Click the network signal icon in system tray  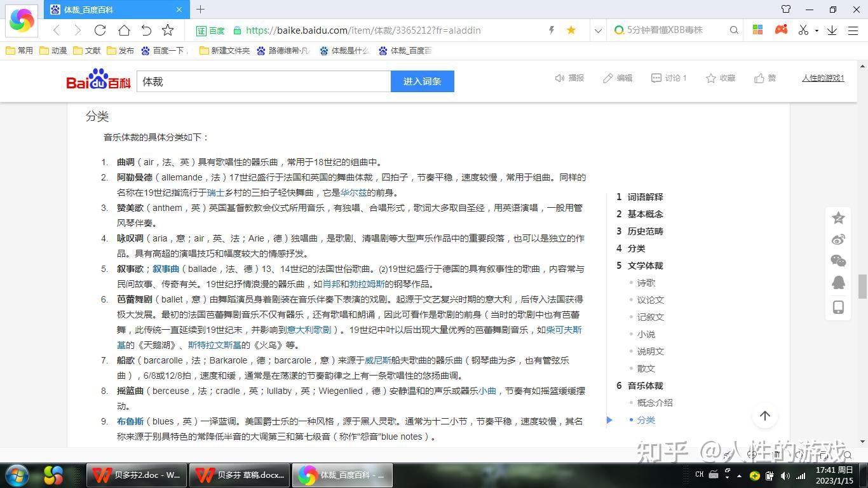click(x=801, y=475)
